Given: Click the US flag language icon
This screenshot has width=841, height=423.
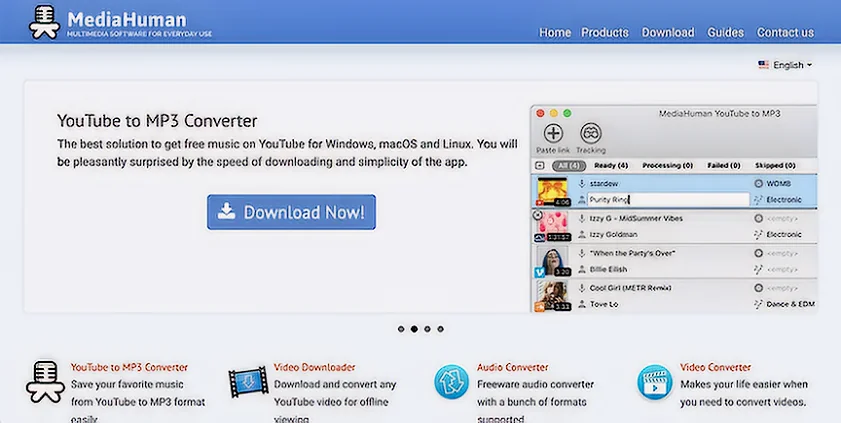Looking at the screenshot, I should pyautogui.click(x=763, y=65).
